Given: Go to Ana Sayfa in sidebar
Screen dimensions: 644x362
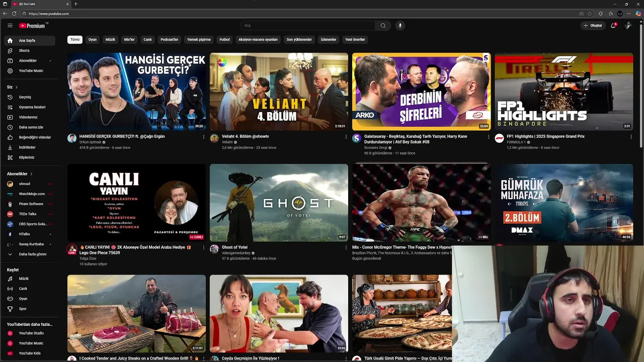Looking at the screenshot, I should point(29,40).
